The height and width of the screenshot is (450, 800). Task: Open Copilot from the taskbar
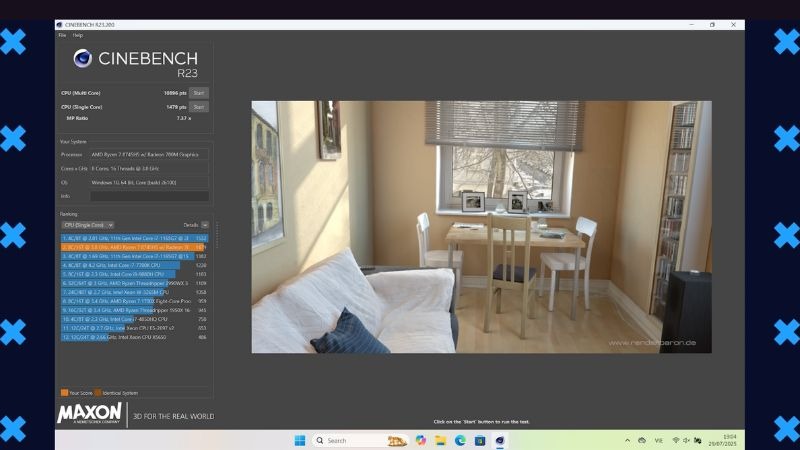click(x=420, y=440)
